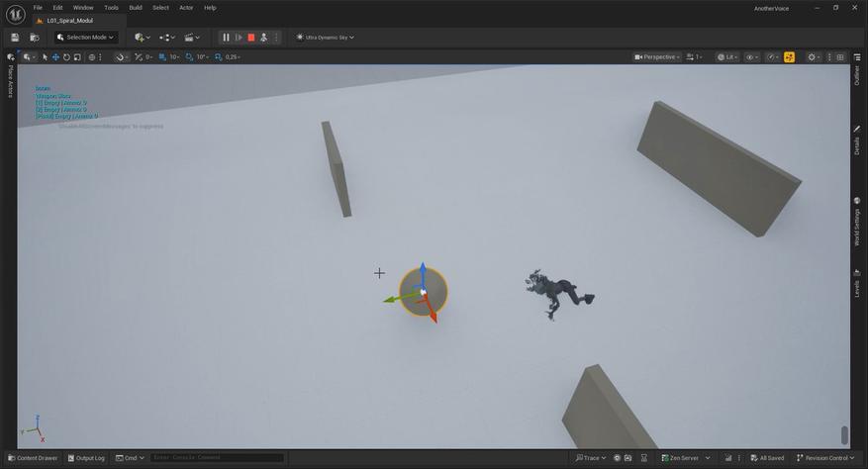Image resolution: width=868 pixels, height=469 pixels.
Task: Advance one frame with frame skip button
Action: [239, 37]
